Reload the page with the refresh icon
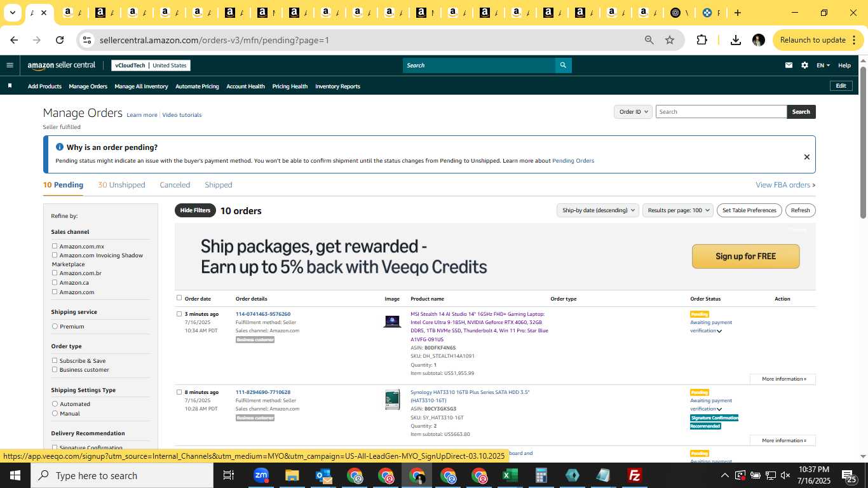868x488 pixels. tap(60, 40)
